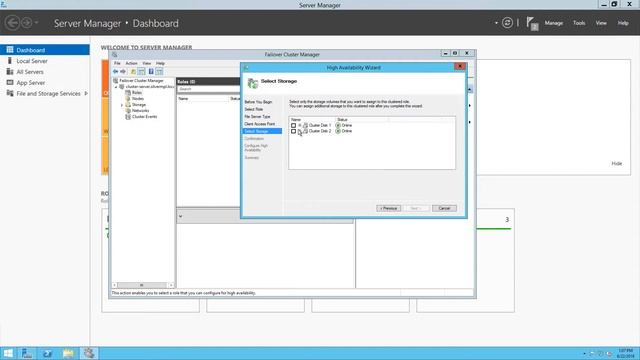
Task: Click Cancel in High Availability Wizard
Action: pyautogui.click(x=444, y=208)
